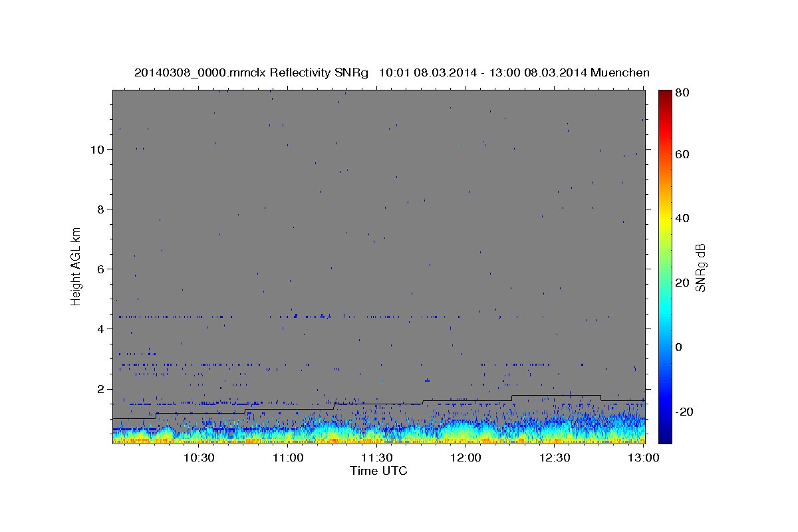Click the 12:30 time tick label
Viewport: 798px width, 532px height.
pos(555,458)
